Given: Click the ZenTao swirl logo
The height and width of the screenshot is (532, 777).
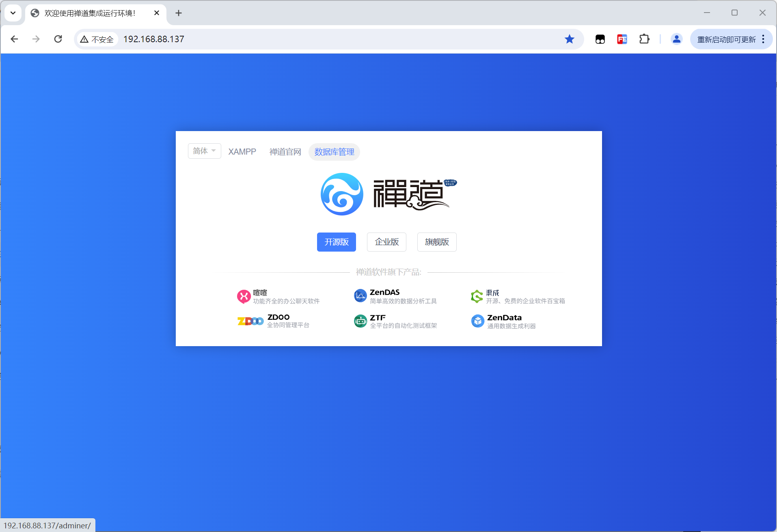Looking at the screenshot, I should [x=342, y=194].
